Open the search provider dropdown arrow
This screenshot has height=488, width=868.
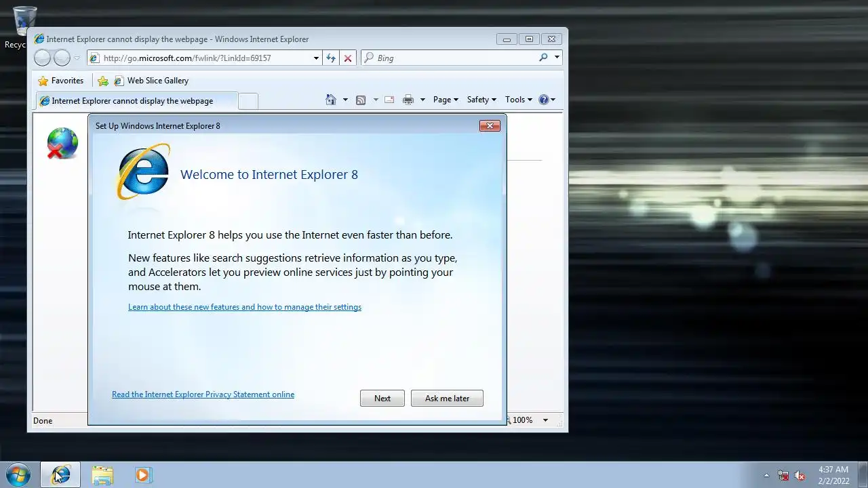point(557,58)
